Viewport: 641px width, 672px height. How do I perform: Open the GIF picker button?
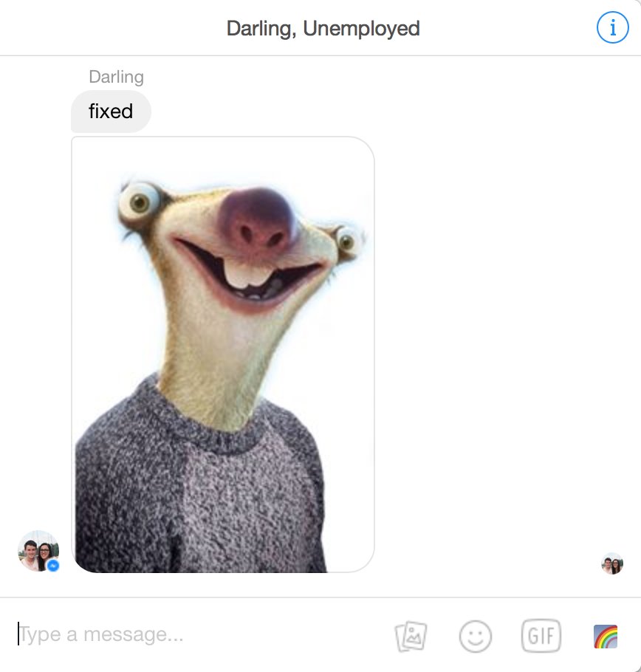pyautogui.click(x=541, y=636)
